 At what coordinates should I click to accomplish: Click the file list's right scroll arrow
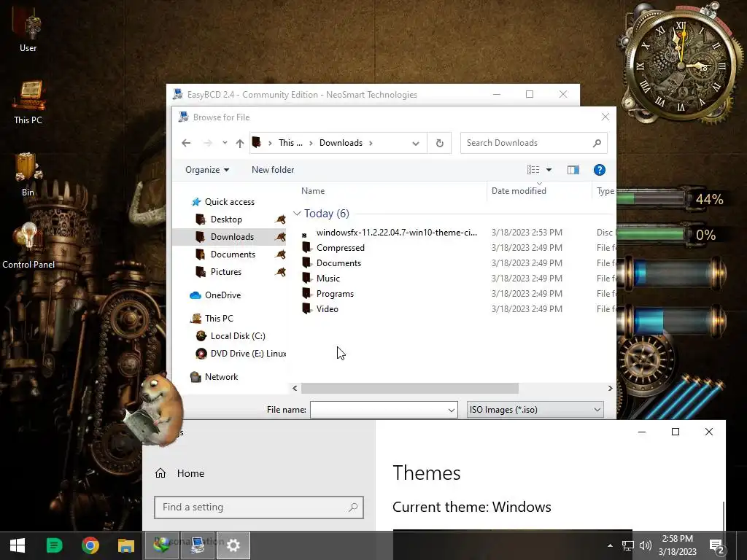click(610, 389)
